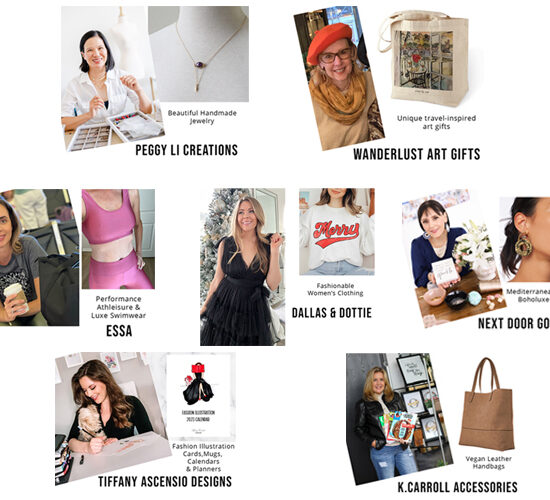Click the Wanderlust Art Gifts title
This screenshot has width=550, height=500.
coord(416,154)
